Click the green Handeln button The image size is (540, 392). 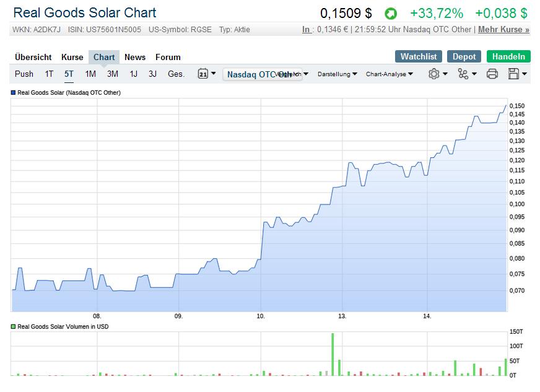pos(509,56)
